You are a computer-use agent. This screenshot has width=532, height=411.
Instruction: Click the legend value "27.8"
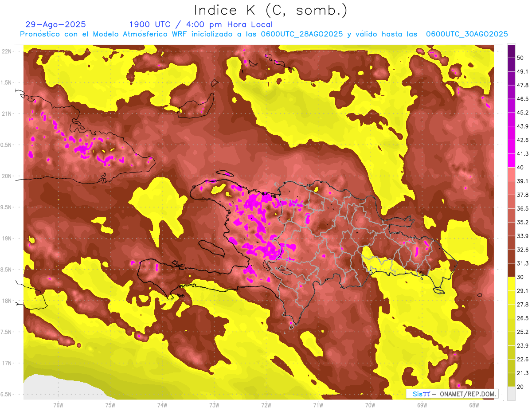pyautogui.click(x=522, y=305)
